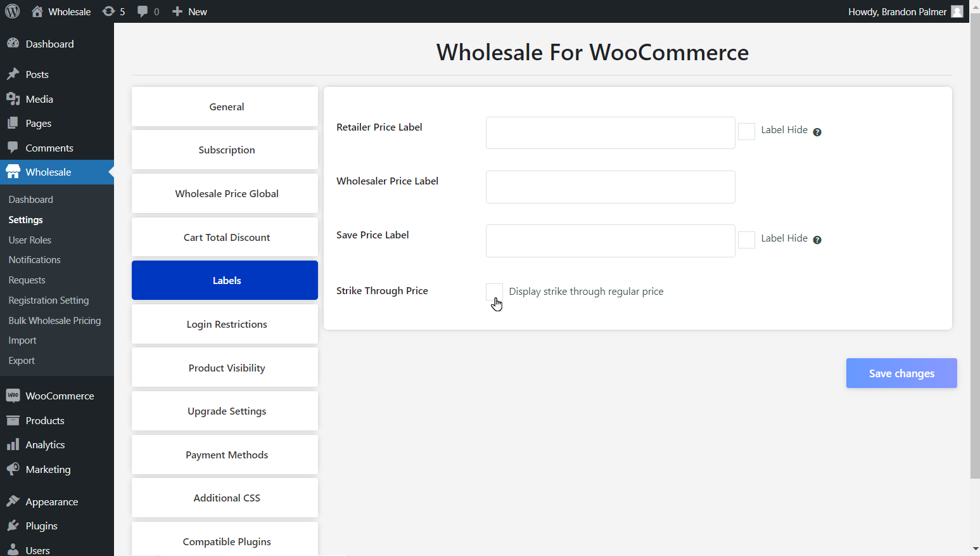
Task: Open the General settings tab
Action: point(225,107)
